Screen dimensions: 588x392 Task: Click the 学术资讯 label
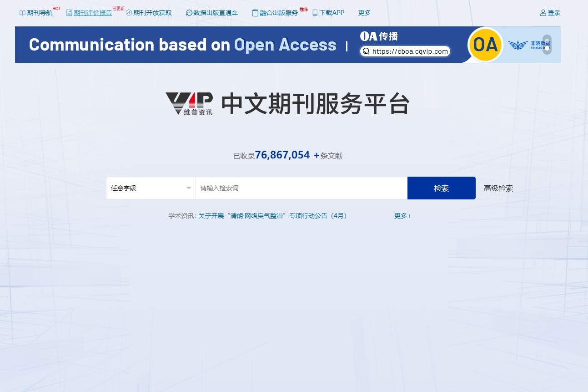coord(181,216)
